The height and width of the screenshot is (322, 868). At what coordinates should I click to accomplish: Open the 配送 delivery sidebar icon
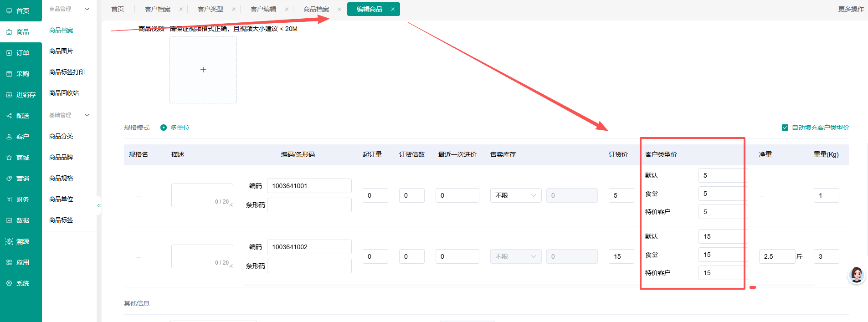point(9,116)
